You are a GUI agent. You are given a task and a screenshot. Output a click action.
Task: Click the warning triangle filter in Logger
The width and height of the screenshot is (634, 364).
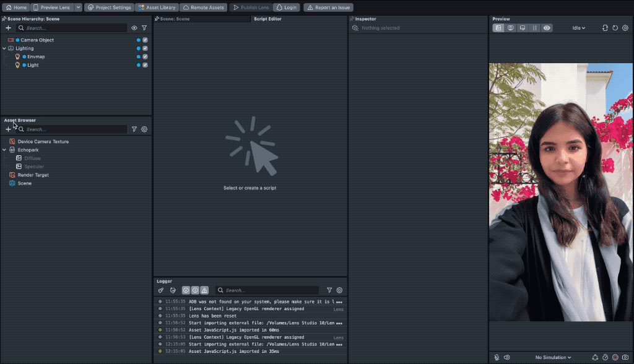[204, 290]
